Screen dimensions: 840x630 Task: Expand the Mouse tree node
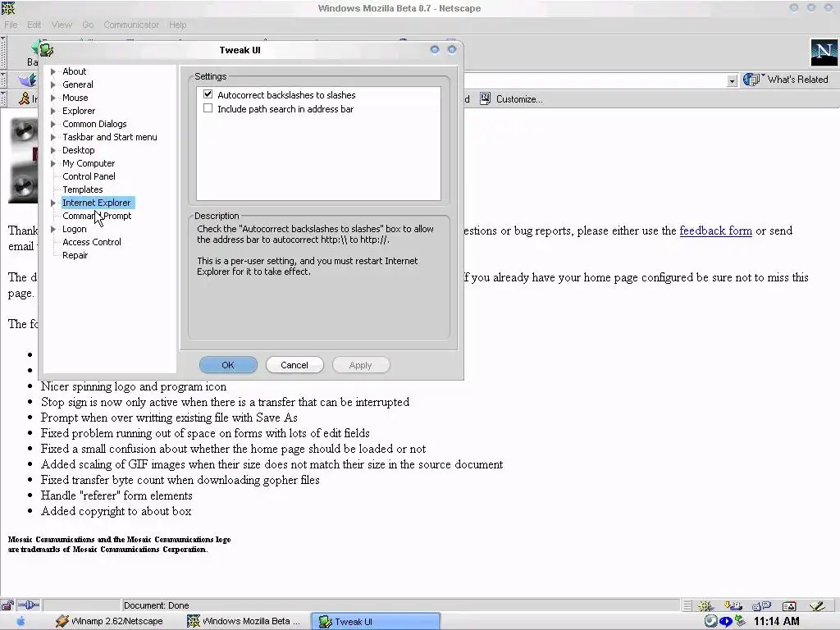click(53, 98)
